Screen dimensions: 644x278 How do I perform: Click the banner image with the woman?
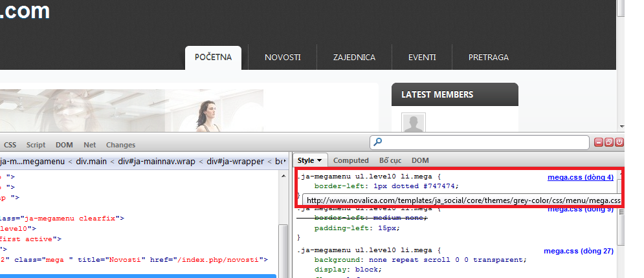coord(131,111)
